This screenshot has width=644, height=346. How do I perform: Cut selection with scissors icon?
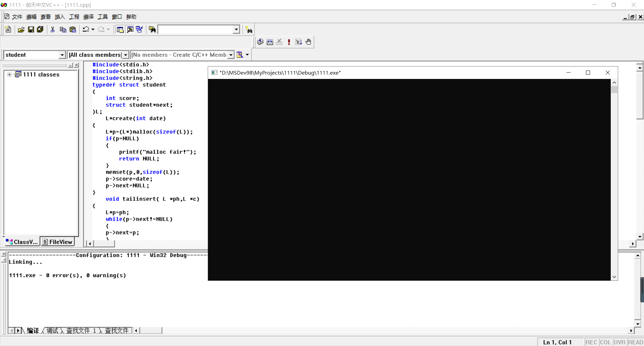coord(53,30)
